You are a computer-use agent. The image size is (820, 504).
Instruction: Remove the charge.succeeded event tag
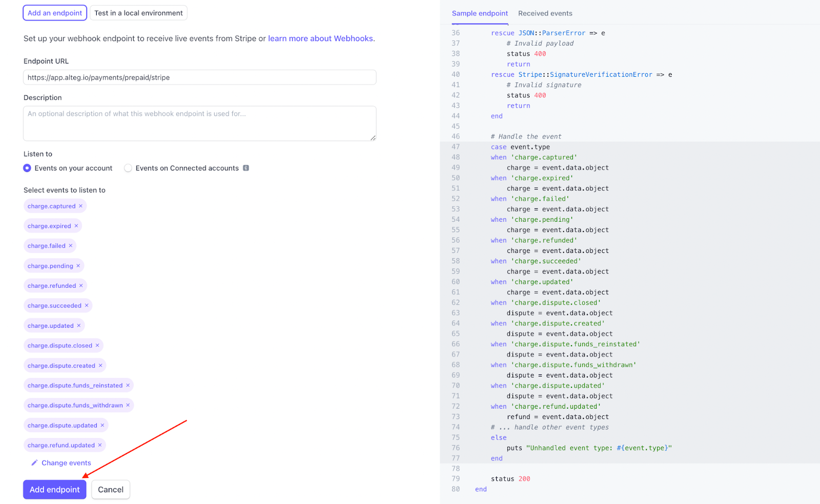click(87, 306)
